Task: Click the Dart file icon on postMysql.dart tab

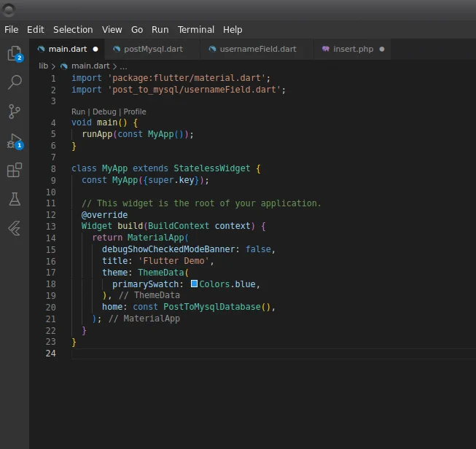Action: tap(117, 49)
